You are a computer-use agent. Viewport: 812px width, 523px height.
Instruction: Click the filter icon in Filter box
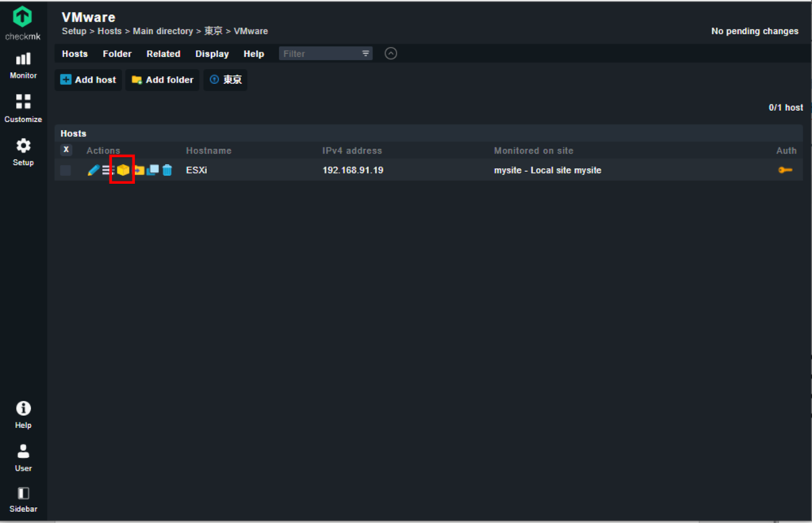tap(366, 53)
